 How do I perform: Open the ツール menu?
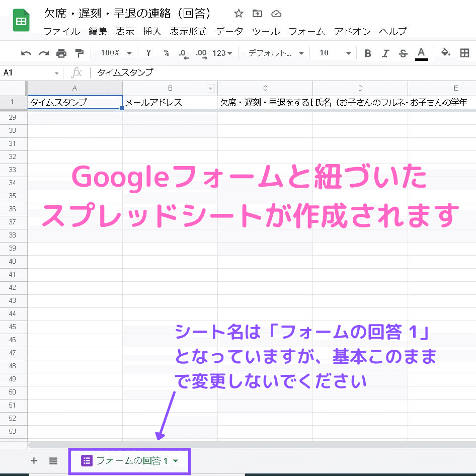click(x=266, y=31)
